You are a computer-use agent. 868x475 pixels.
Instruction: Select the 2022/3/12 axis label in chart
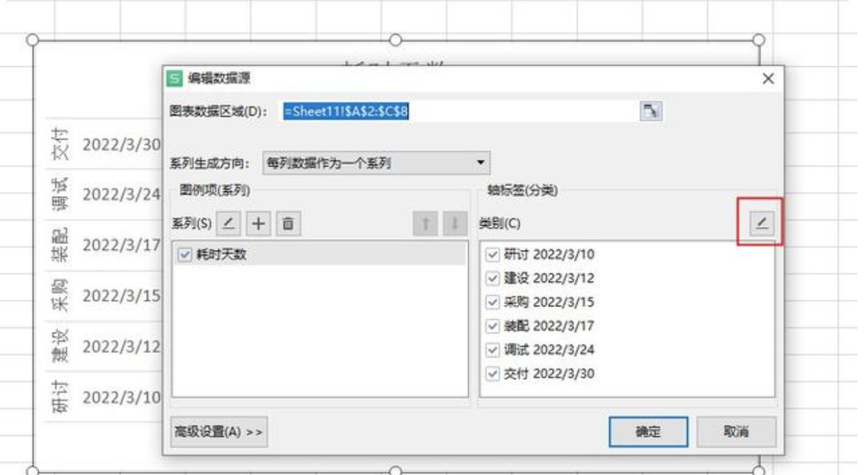(x=121, y=347)
